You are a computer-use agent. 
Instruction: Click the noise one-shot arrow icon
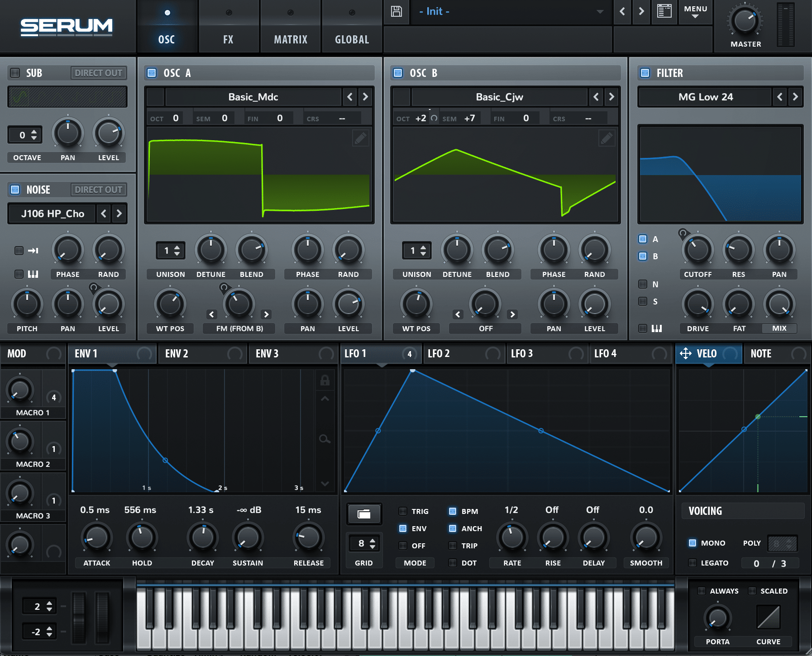[33, 250]
